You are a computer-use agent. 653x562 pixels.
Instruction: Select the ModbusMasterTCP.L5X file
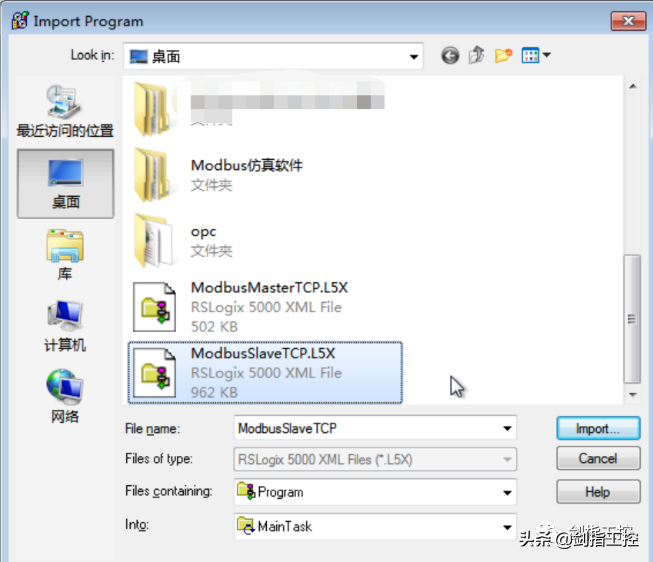(265, 307)
